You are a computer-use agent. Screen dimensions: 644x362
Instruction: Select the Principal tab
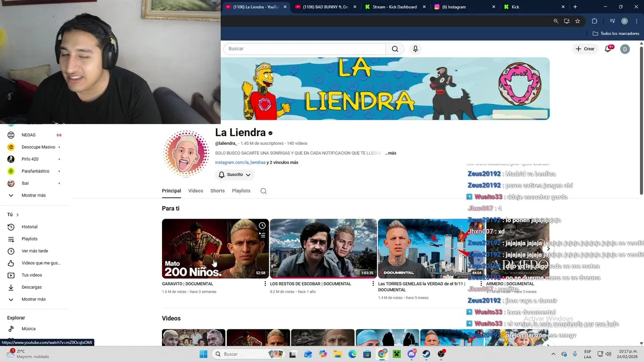pyautogui.click(x=172, y=191)
